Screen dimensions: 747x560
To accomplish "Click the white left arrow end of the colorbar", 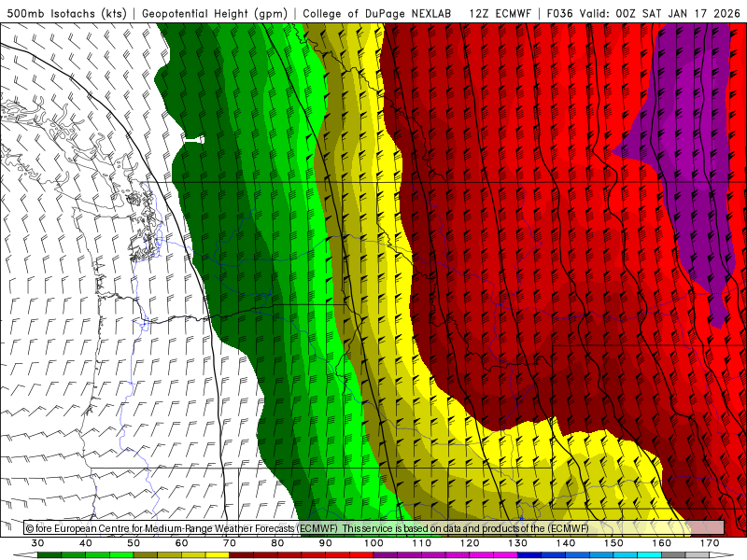I will coord(26,555).
